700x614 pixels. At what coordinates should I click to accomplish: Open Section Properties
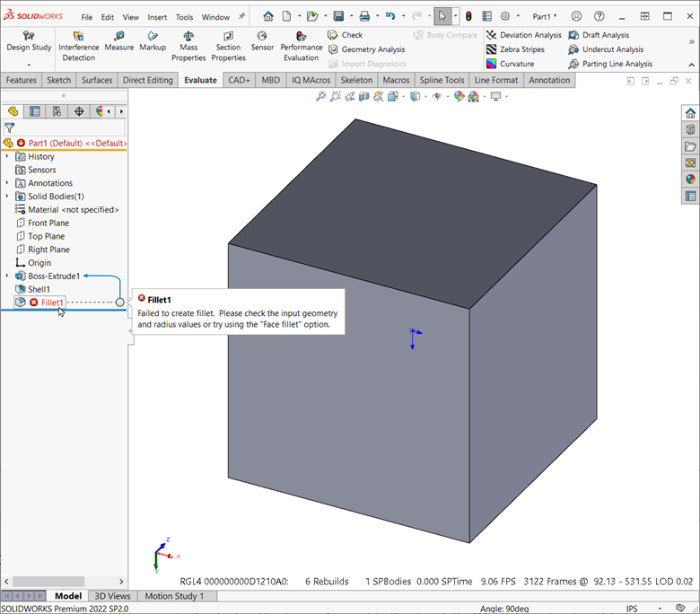point(228,47)
